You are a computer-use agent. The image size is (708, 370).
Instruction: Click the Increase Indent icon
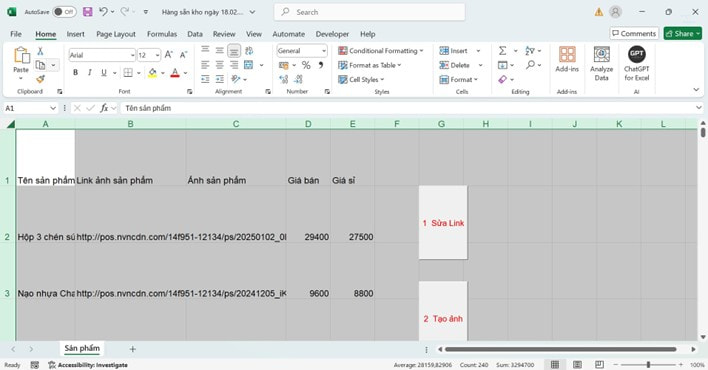click(x=220, y=80)
